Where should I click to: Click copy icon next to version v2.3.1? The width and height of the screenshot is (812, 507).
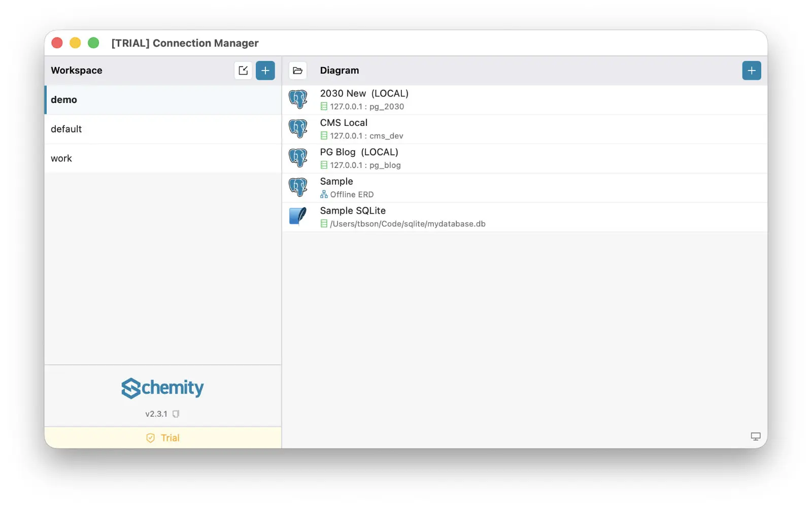pos(176,414)
